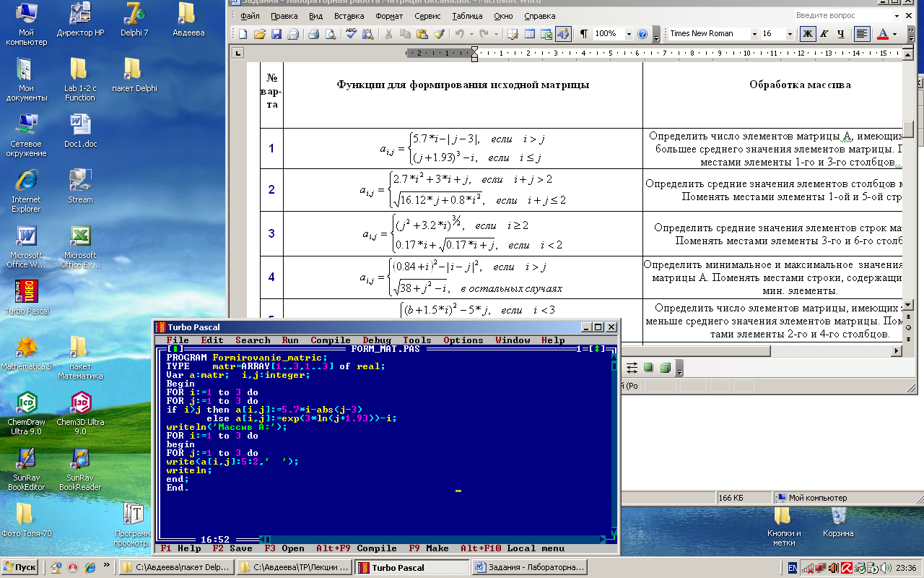Click the Word ruler tab-type selector
This screenshot has width=924, height=578.
(239, 53)
